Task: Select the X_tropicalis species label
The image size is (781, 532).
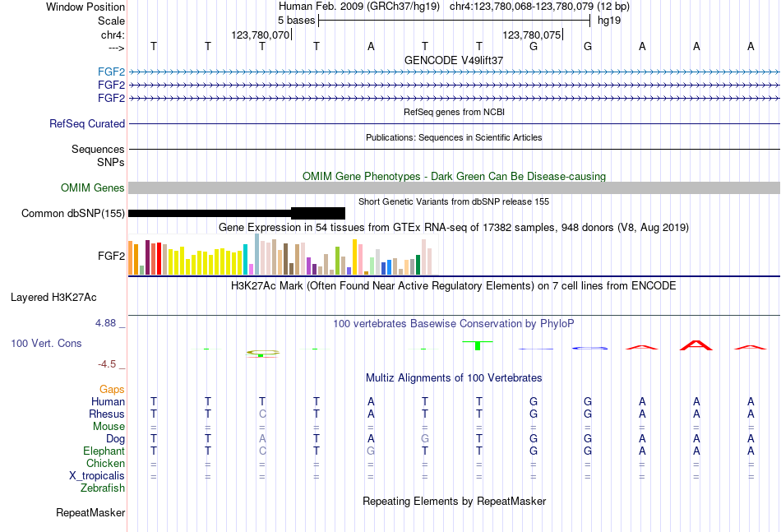Action: pos(97,476)
